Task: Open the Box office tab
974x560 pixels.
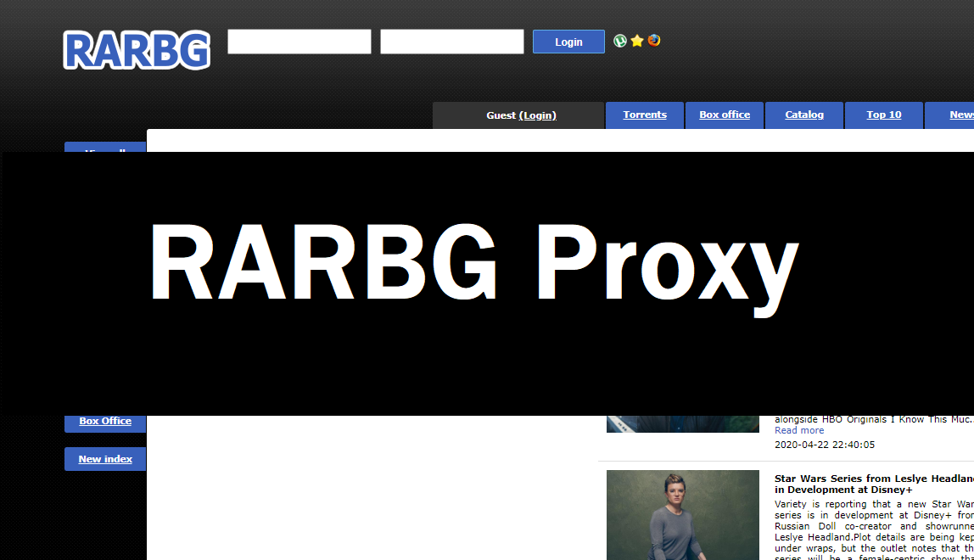Action: point(724,115)
